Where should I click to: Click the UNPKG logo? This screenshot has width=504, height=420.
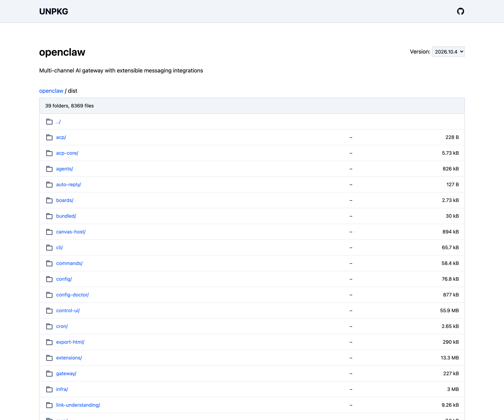click(x=54, y=11)
